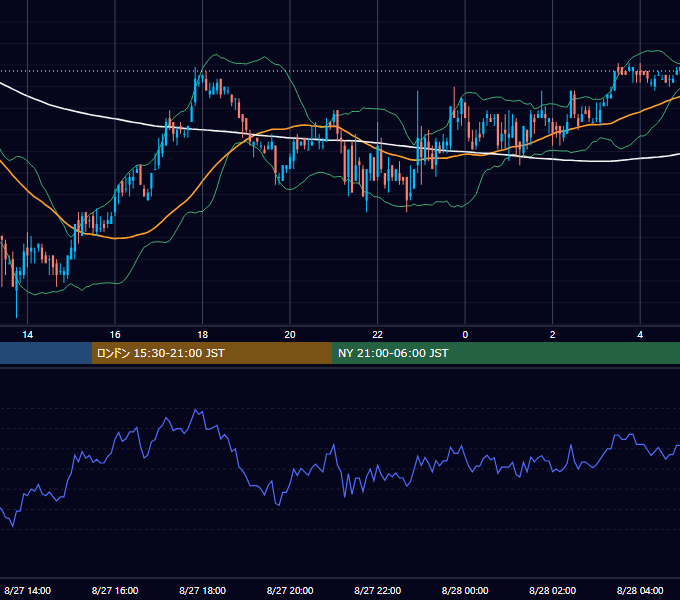The height and width of the screenshot is (600, 680).
Task: Select the 4 hour label on price chart axis
Action: (x=640, y=335)
